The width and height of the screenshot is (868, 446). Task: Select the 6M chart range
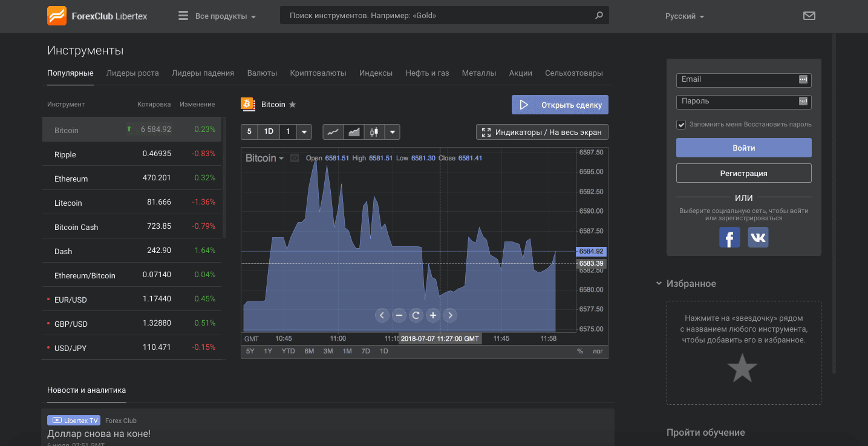pyautogui.click(x=309, y=351)
